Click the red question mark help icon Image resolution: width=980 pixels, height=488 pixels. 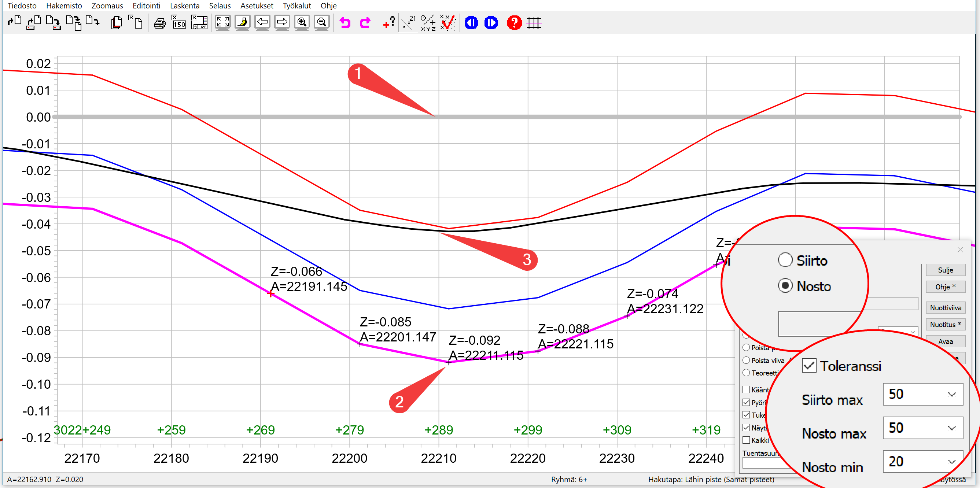pos(514,23)
